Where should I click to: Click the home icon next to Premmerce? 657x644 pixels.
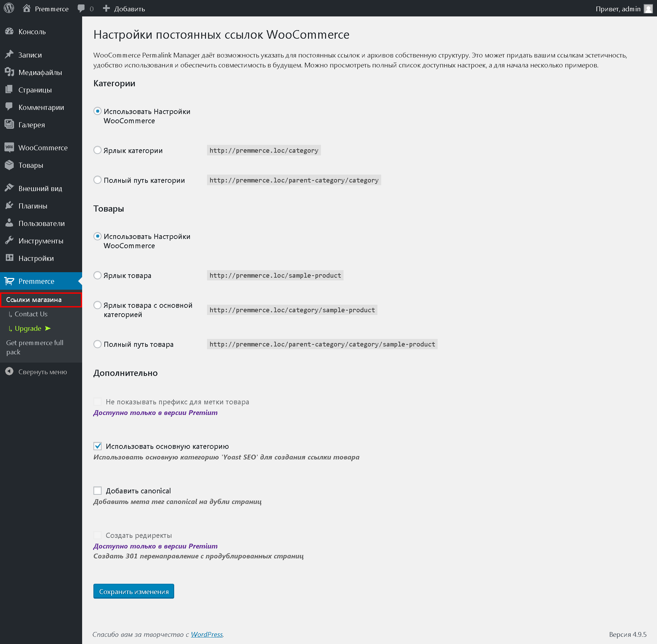coord(27,8)
